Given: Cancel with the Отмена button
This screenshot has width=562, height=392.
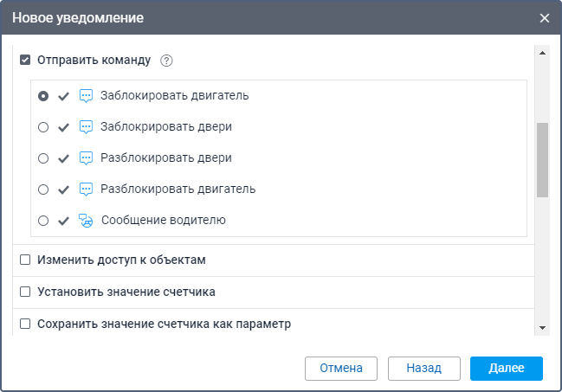Looking at the screenshot, I should (x=340, y=368).
